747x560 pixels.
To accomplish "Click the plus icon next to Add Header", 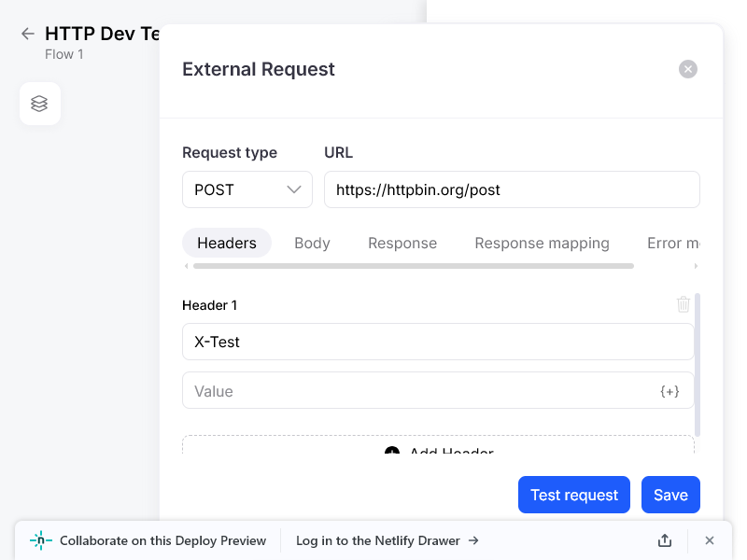I will (x=391, y=453).
